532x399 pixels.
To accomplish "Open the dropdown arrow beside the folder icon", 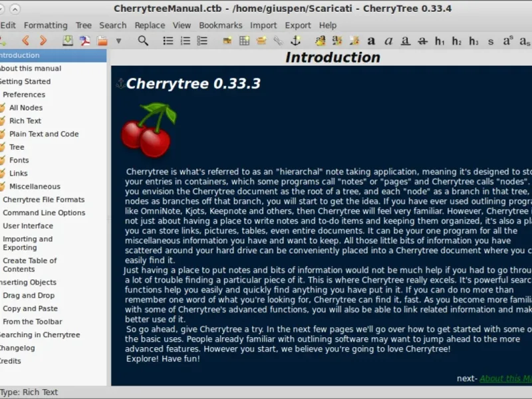I will pyautogui.click(x=118, y=41).
